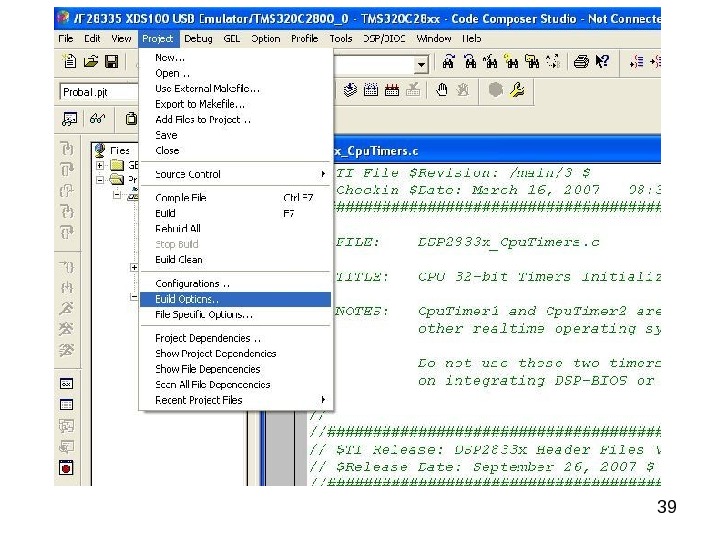The height and width of the screenshot is (540, 720).
Task: Click the Print icon in toolbar
Action: tap(581, 62)
